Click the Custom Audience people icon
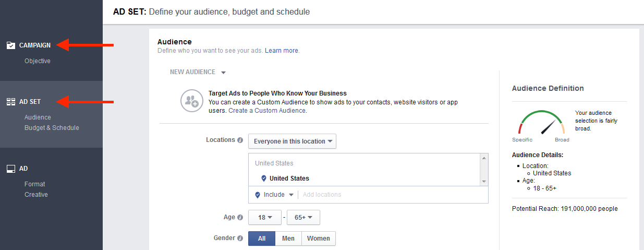This screenshot has width=644, height=250. click(191, 101)
